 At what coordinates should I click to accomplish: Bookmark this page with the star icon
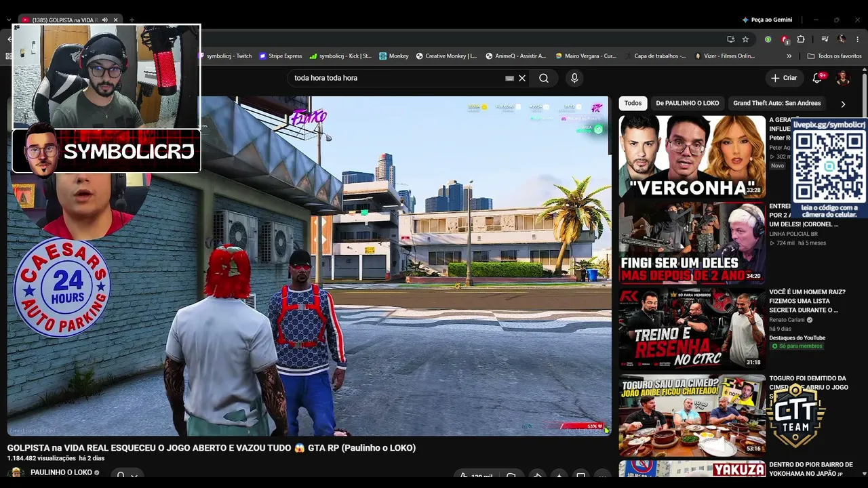point(745,39)
